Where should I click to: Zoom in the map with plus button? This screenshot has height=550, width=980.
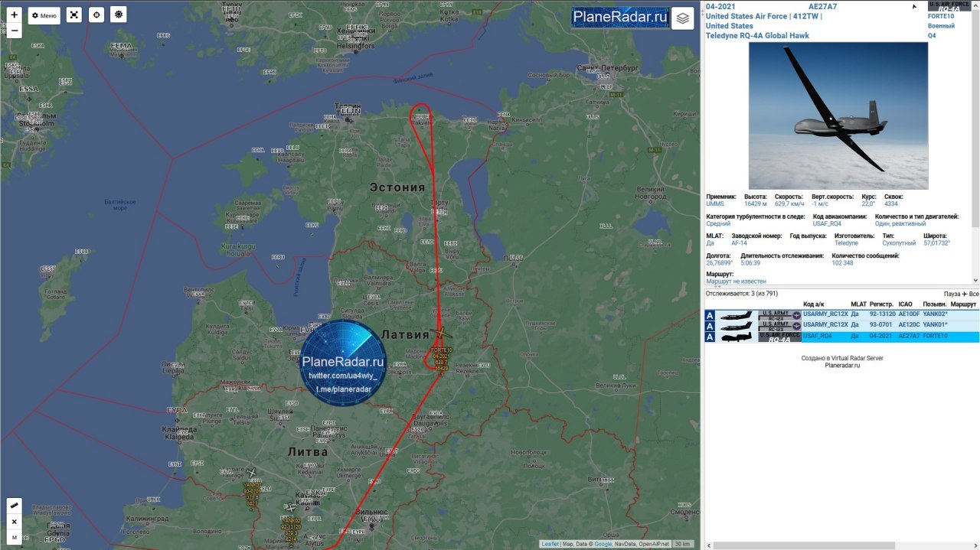14,15
